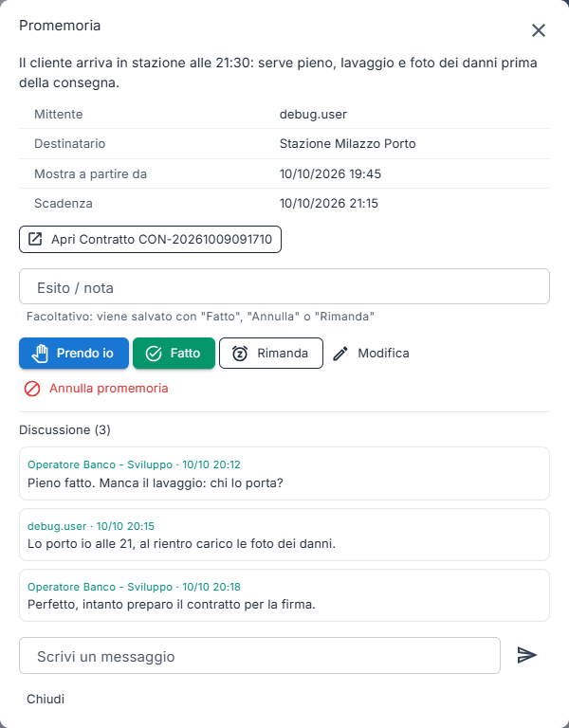This screenshot has height=728, width=569.
Task: Click the send message paper-plane icon
Action: pos(527,655)
